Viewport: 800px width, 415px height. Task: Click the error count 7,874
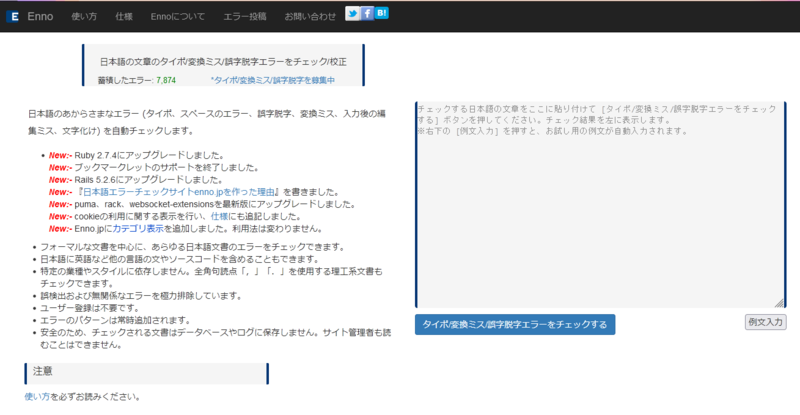(166, 80)
